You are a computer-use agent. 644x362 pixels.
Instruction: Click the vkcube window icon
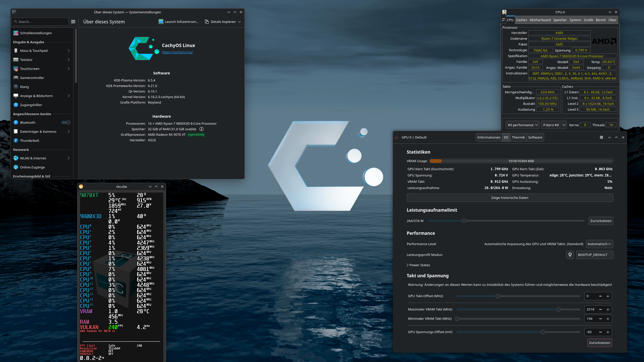coord(81,187)
